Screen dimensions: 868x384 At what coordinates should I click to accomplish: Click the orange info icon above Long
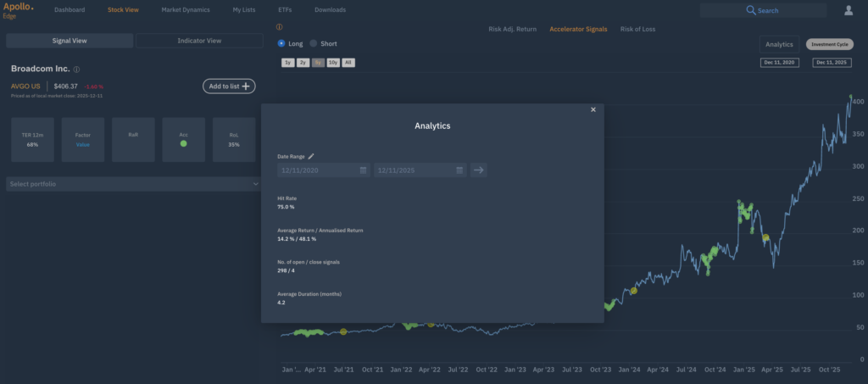280,27
